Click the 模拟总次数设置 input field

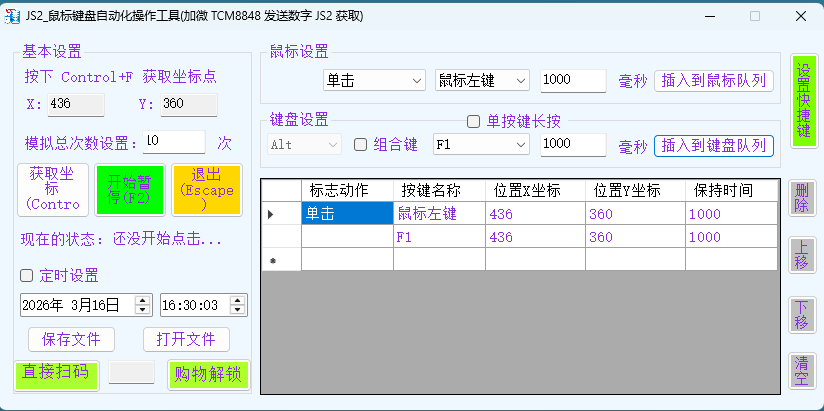coord(174,142)
